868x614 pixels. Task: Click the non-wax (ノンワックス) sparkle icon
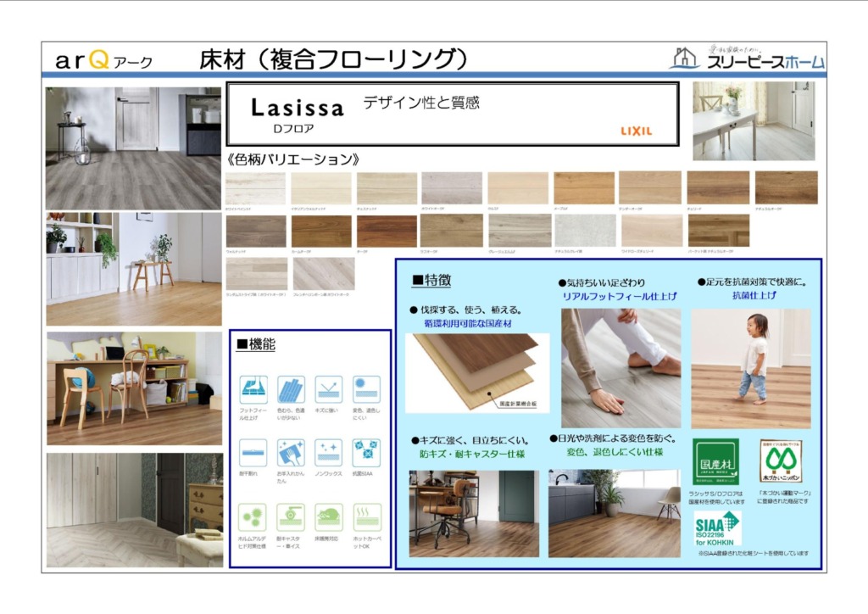[328, 453]
